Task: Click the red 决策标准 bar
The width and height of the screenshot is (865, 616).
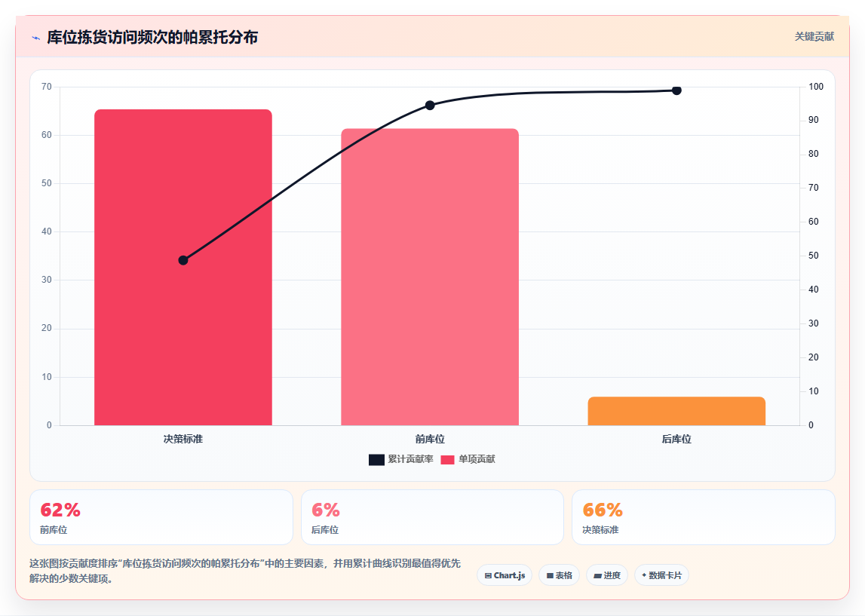Action: (x=183, y=268)
